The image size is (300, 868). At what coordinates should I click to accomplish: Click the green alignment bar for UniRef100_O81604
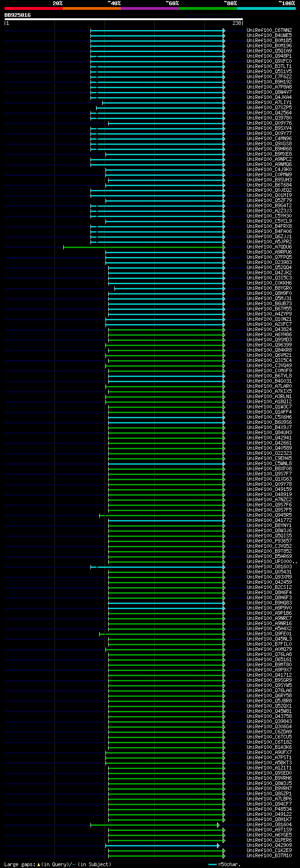(155, 825)
